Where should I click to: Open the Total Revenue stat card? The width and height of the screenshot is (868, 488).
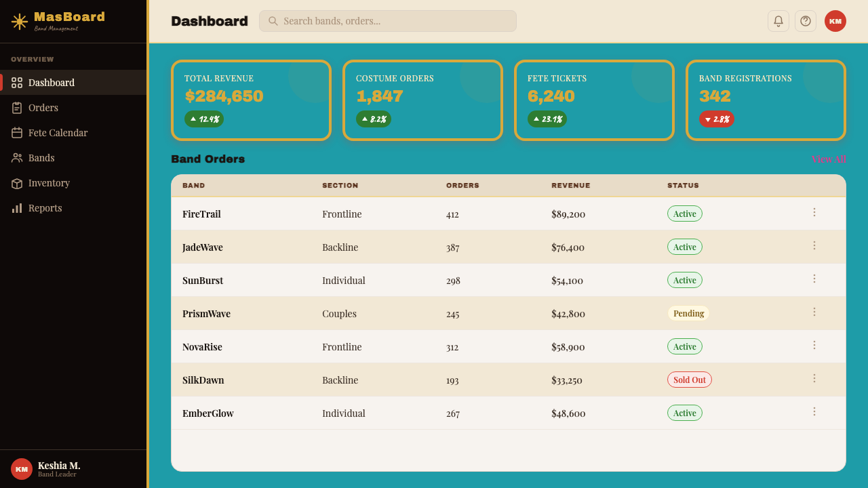click(x=251, y=100)
